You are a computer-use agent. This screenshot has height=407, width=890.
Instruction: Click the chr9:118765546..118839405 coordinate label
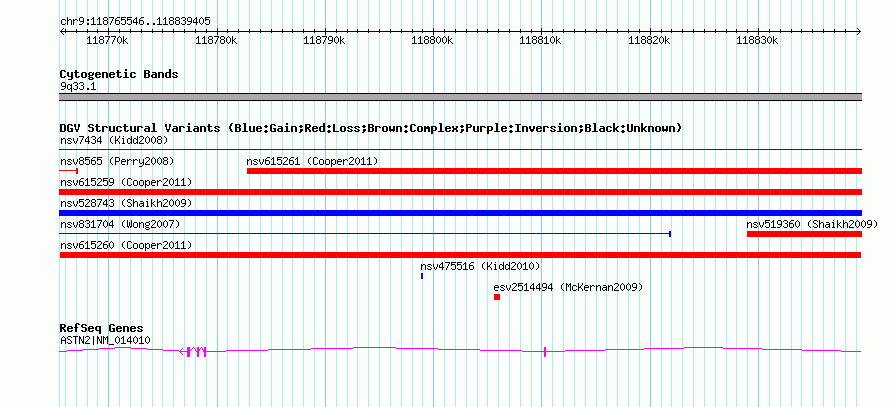(x=135, y=22)
